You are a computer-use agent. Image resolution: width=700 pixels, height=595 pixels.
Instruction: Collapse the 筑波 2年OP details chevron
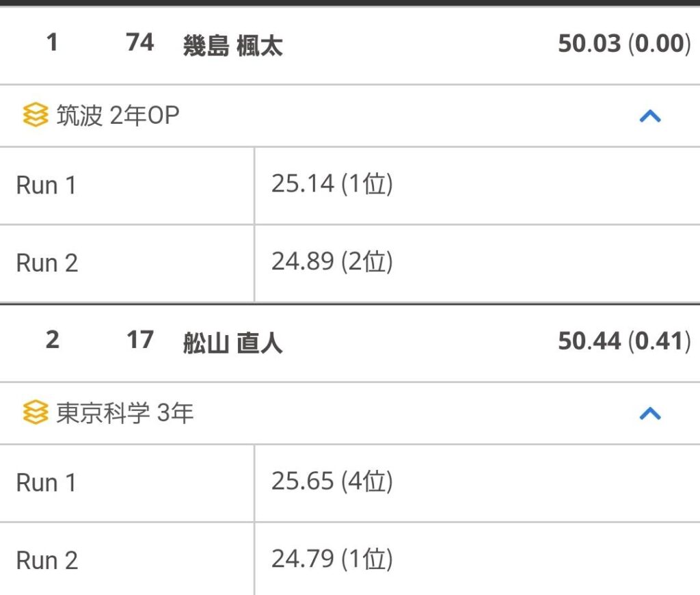(650, 116)
